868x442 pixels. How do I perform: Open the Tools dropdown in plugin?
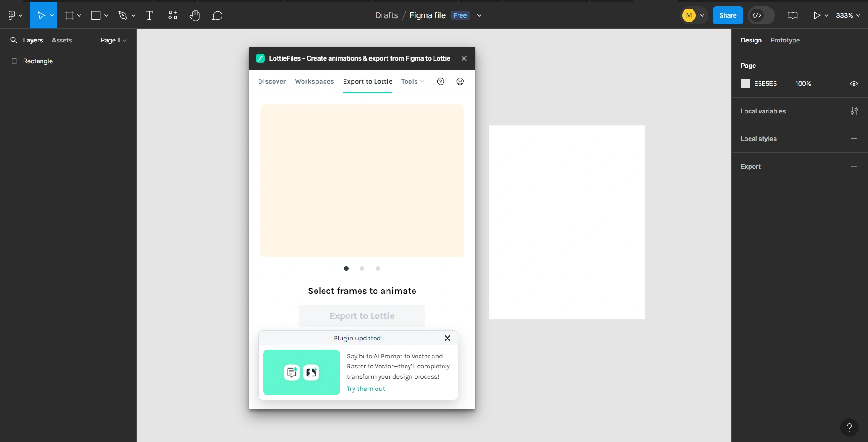(413, 81)
